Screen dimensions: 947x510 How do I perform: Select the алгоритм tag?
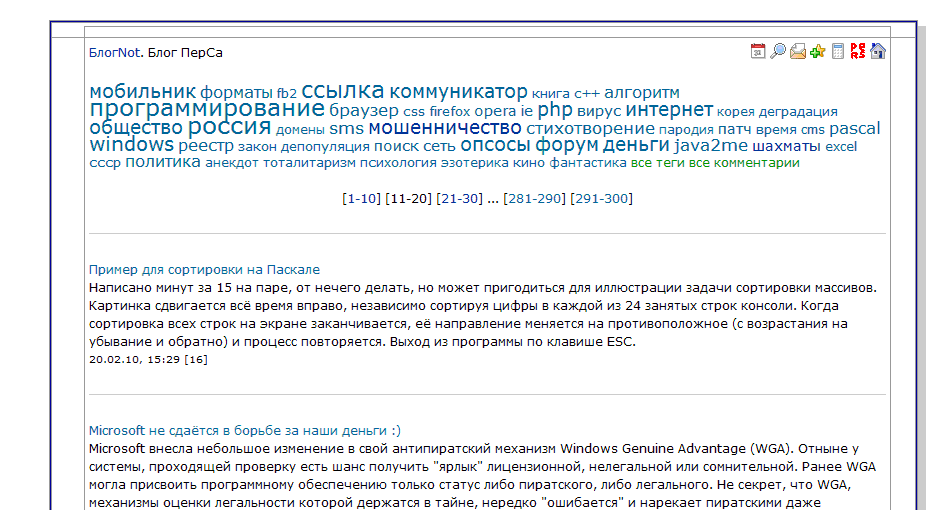click(642, 92)
